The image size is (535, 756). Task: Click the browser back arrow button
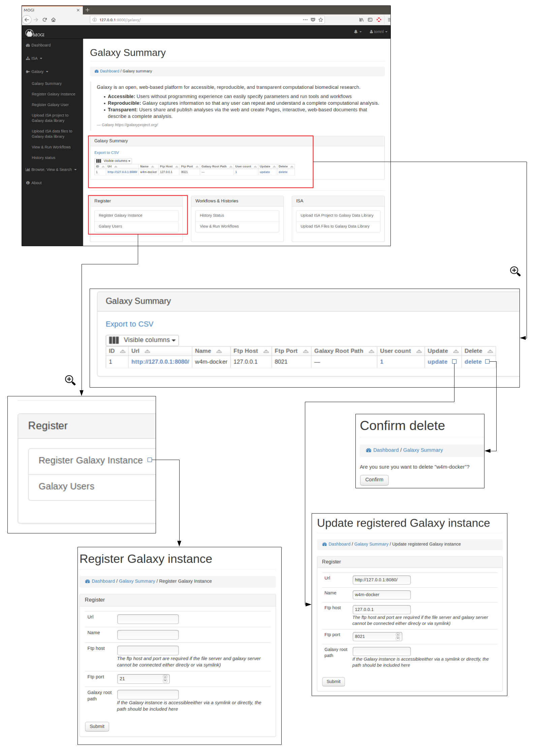pyautogui.click(x=27, y=20)
